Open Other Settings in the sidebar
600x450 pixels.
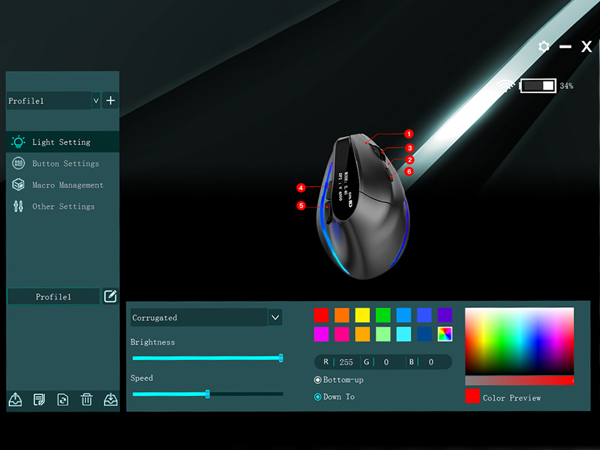tap(63, 207)
